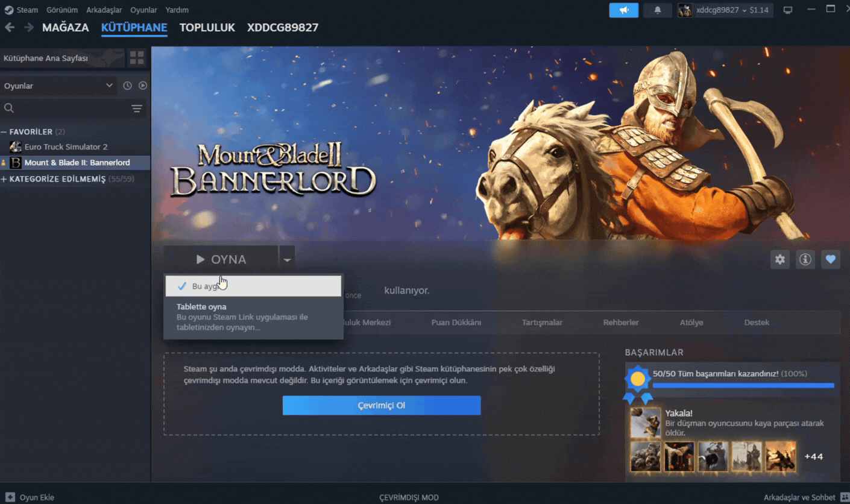Open the notifications bell

point(658,10)
